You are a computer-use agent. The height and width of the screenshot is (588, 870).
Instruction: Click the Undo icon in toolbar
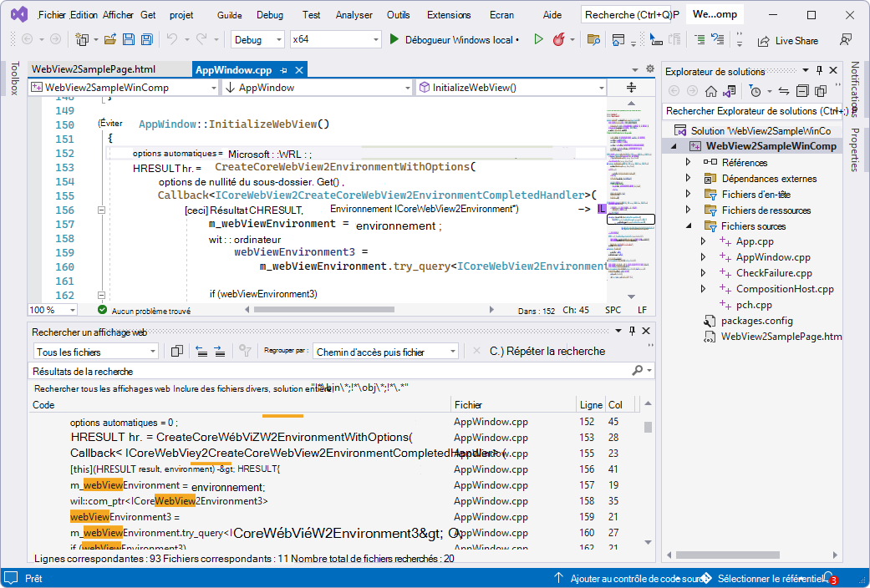[174, 39]
